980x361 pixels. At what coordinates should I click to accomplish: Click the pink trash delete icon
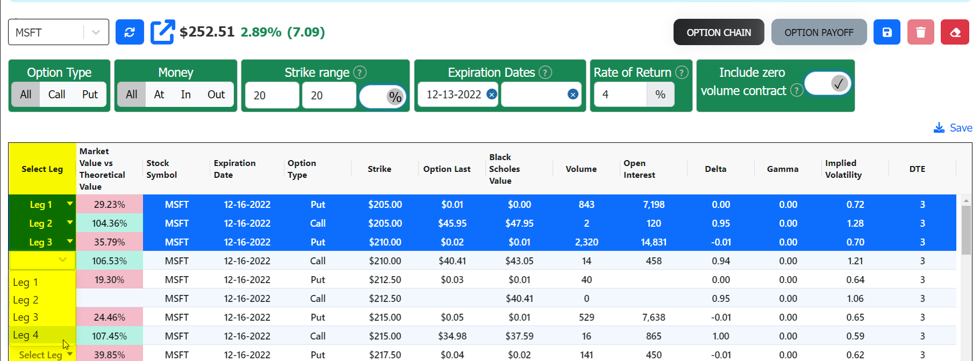(x=921, y=32)
